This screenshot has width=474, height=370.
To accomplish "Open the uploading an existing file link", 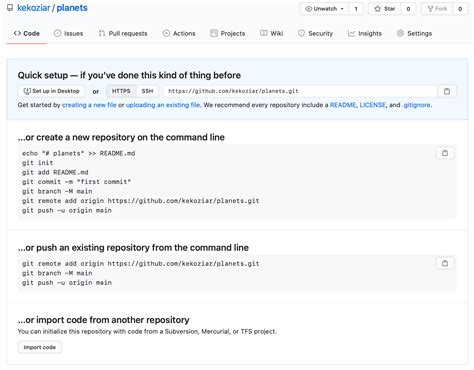I will point(163,105).
